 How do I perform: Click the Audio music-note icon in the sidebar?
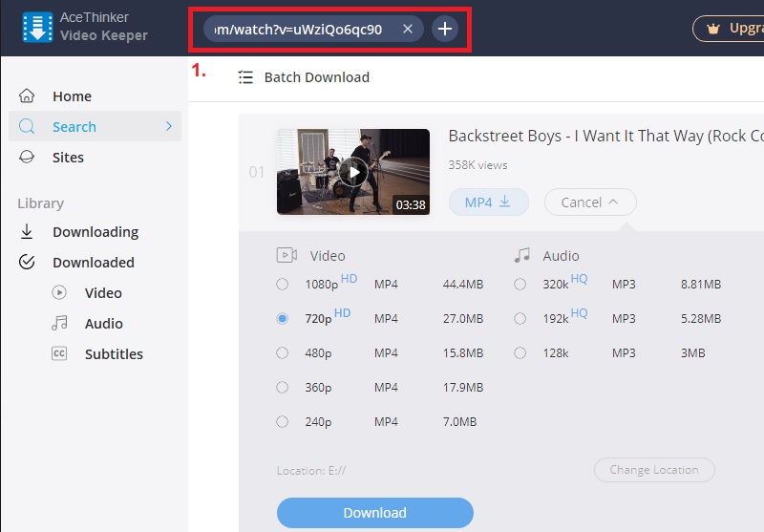[x=59, y=323]
